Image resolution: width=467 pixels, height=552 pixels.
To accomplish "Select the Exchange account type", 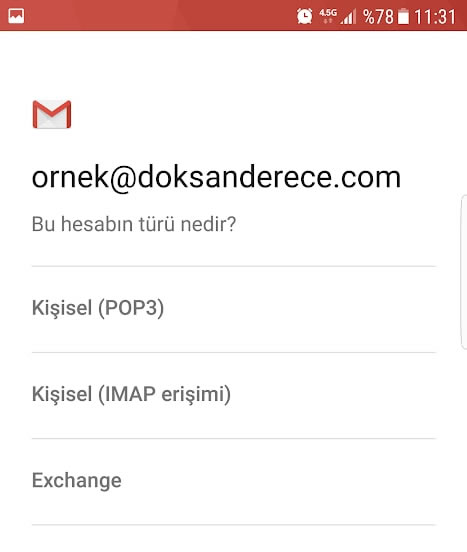I will (x=234, y=481).
